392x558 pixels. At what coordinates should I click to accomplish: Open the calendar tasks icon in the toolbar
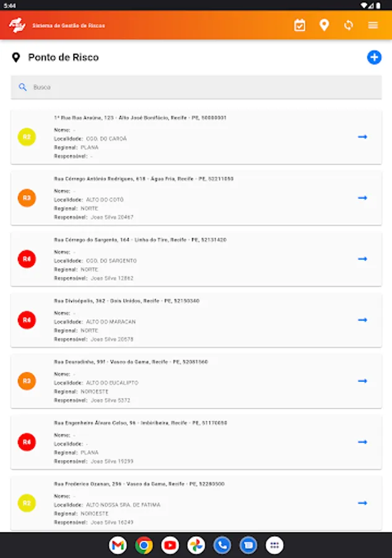point(300,25)
